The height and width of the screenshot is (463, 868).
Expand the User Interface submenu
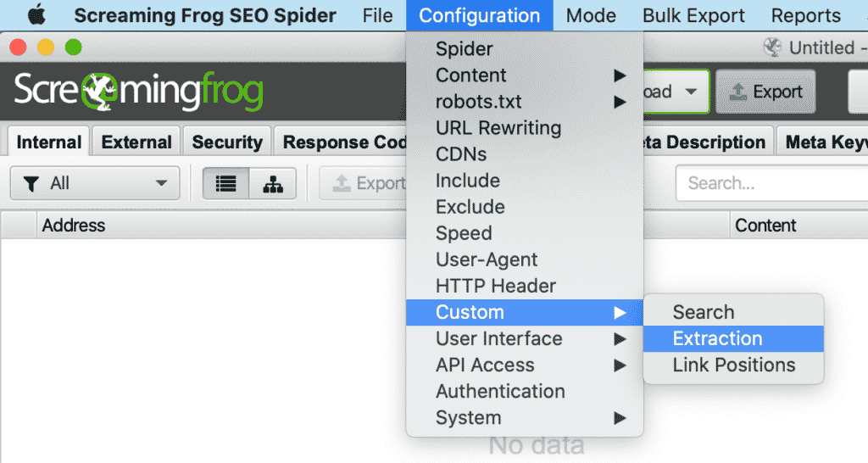click(525, 339)
